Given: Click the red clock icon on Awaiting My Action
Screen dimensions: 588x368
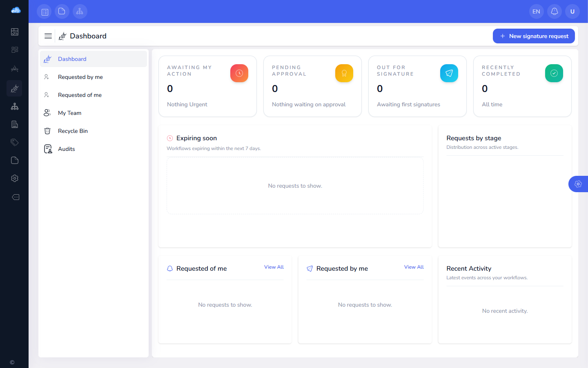Looking at the screenshot, I should [x=239, y=73].
